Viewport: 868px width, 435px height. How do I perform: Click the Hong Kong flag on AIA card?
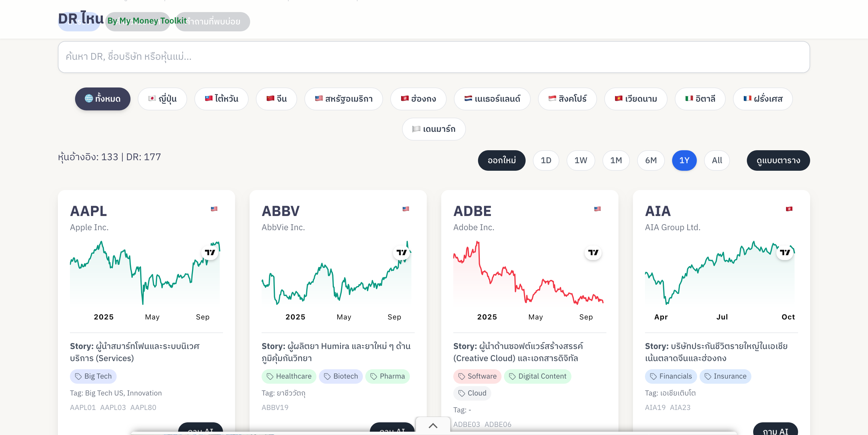pos(789,209)
